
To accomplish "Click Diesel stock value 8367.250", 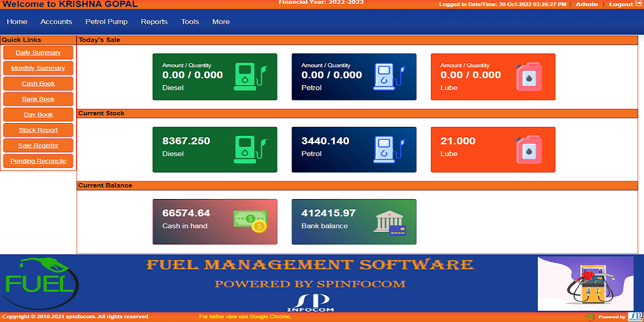I will click(x=186, y=141).
